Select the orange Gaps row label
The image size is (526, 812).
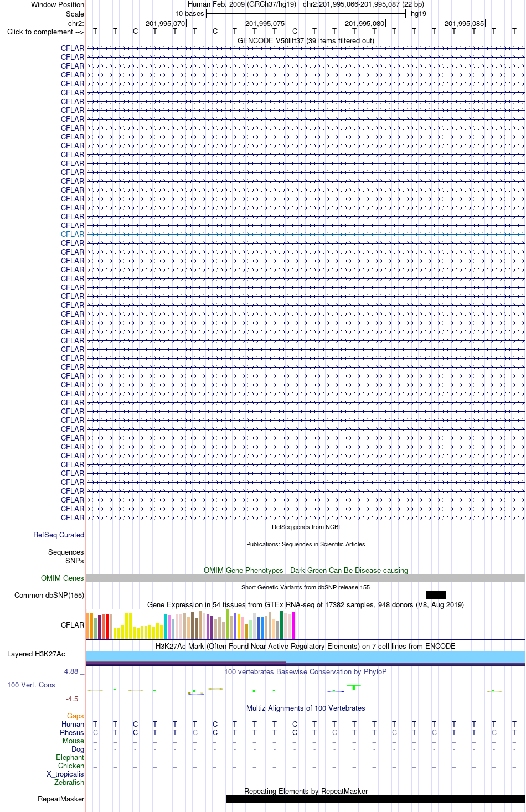75,716
